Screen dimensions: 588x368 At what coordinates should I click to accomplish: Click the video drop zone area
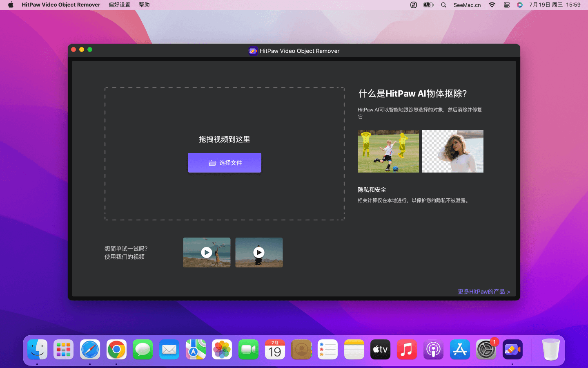pos(224,110)
